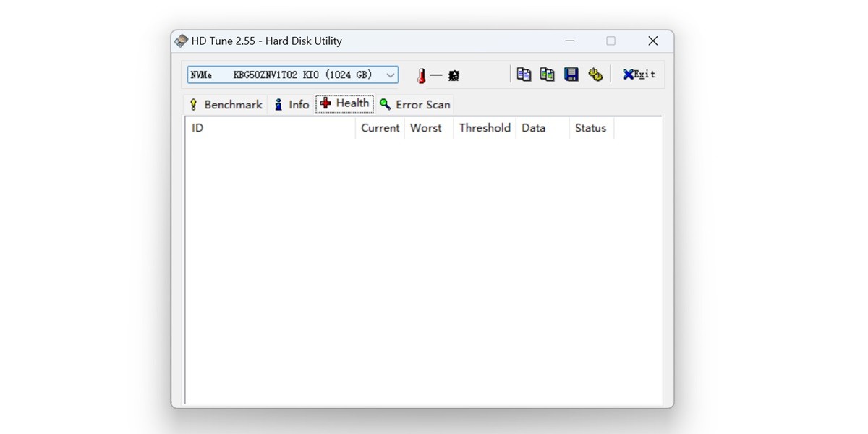Image resolution: width=868 pixels, height=434 pixels.
Task: Click the Status column header
Action: tap(590, 128)
